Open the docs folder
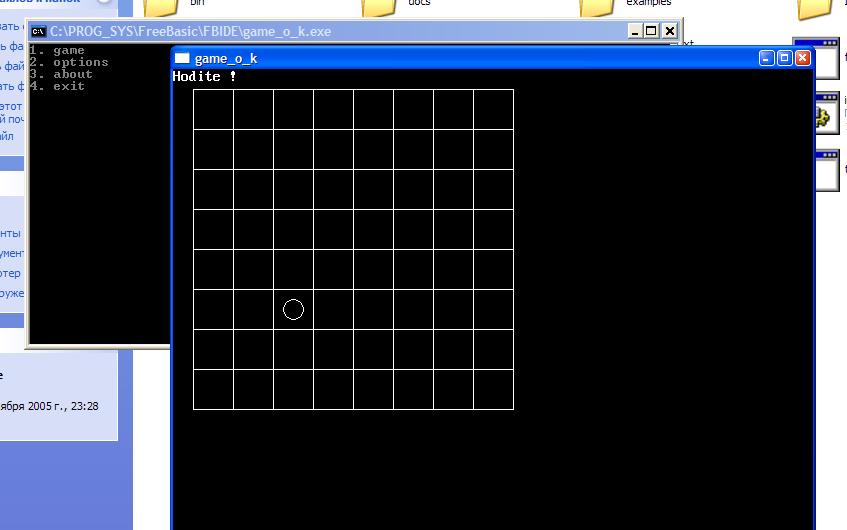The width and height of the screenshot is (847, 530). pyautogui.click(x=379, y=8)
